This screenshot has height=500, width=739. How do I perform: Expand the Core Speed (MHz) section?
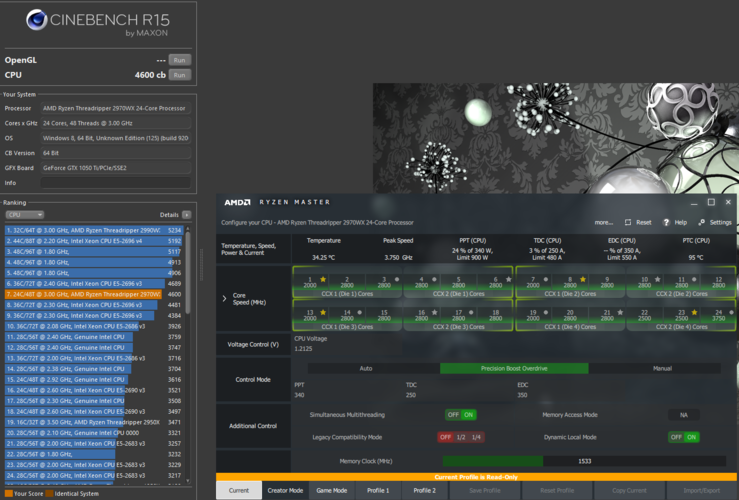click(224, 298)
